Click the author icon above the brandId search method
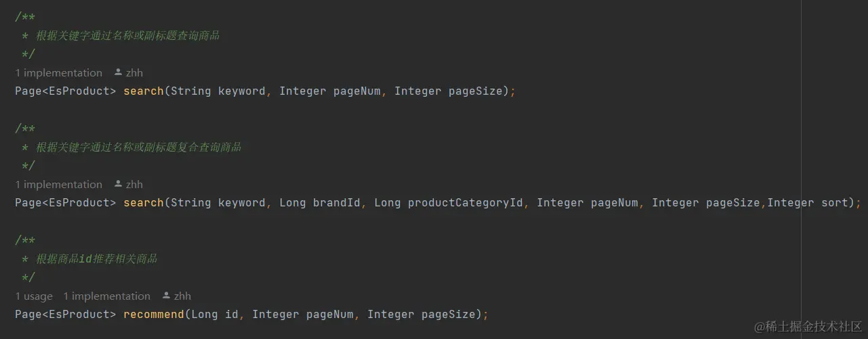Image resolution: width=868 pixels, height=339 pixels. click(119, 184)
